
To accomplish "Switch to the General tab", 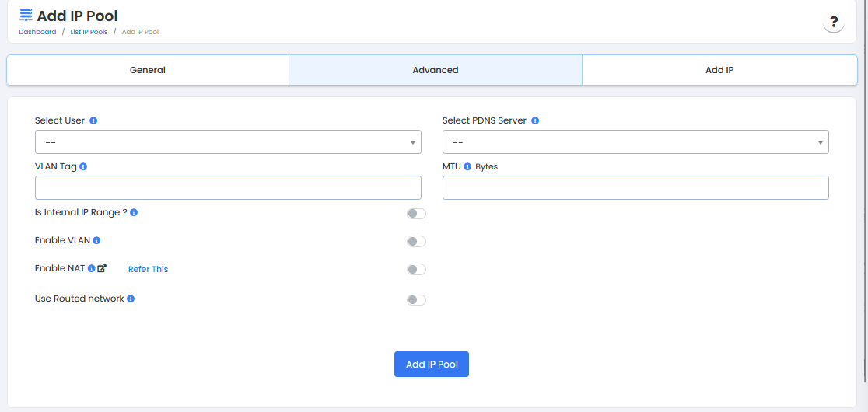I will pyautogui.click(x=148, y=70).
